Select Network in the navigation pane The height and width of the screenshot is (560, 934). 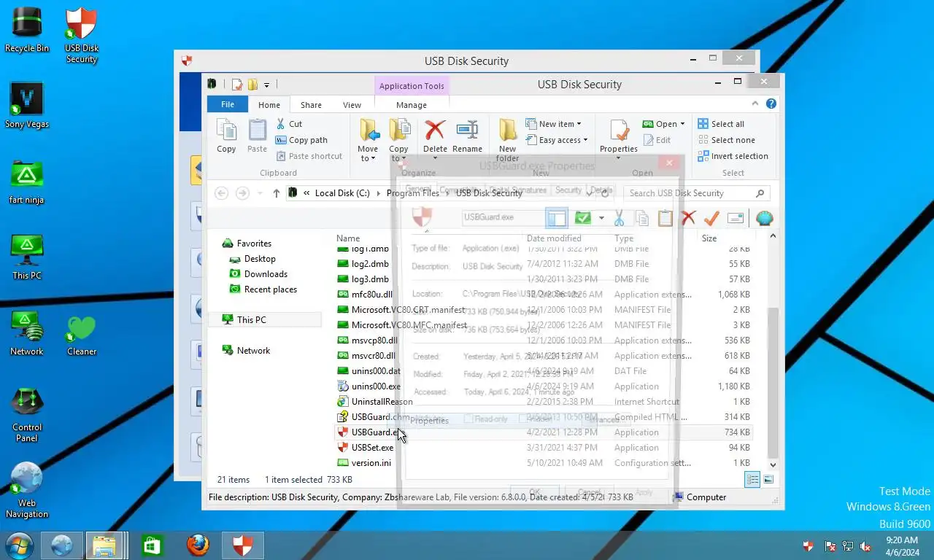tap(253, 351)
